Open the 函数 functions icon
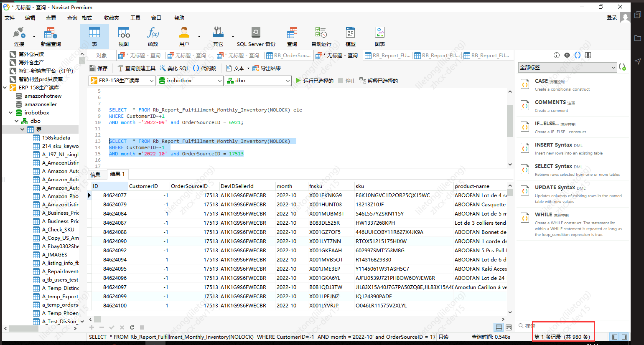Image resolution: width=644 pixels, height=345 pixels. click(153, 37)
